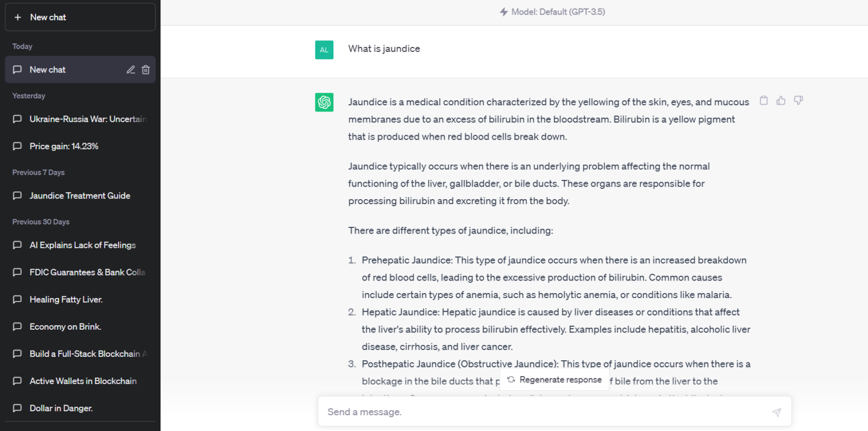Screen dimensions: 868x431
Task: Delete the current chat via the trash icon
Action: [x=145, y=69]
